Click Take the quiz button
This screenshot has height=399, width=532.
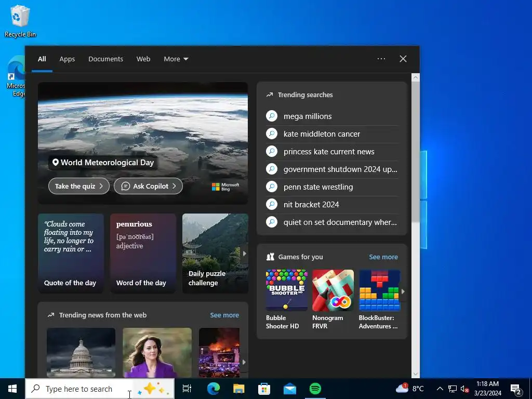click(79, 186)
